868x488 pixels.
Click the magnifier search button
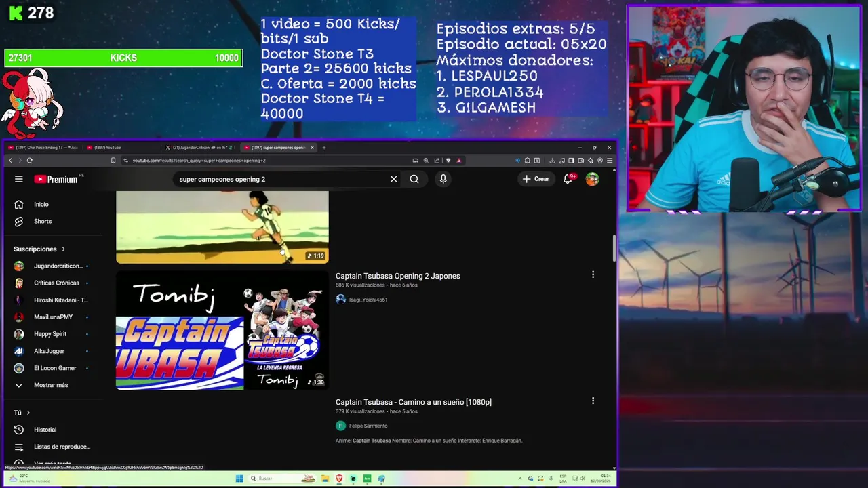(x=414, y=179)
